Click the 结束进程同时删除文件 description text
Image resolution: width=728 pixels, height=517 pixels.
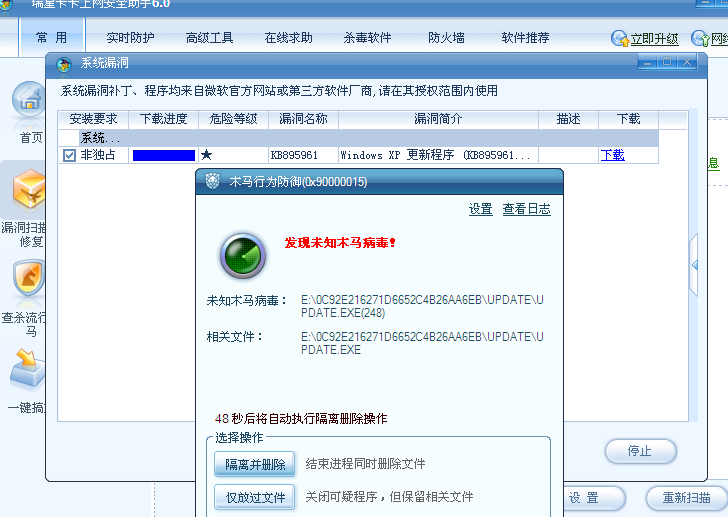pos(365,464)
